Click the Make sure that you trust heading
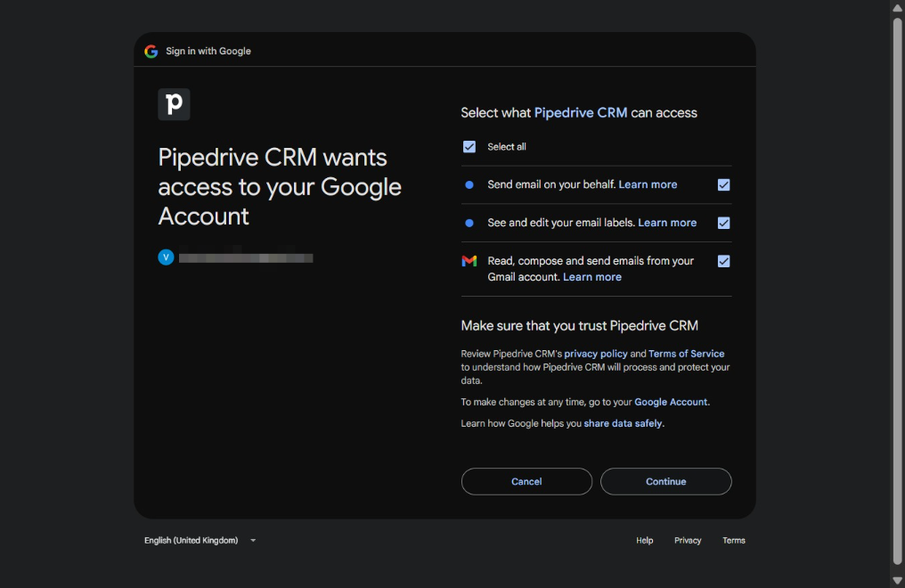Screen dimensions: 905x588 click(579, 325)
